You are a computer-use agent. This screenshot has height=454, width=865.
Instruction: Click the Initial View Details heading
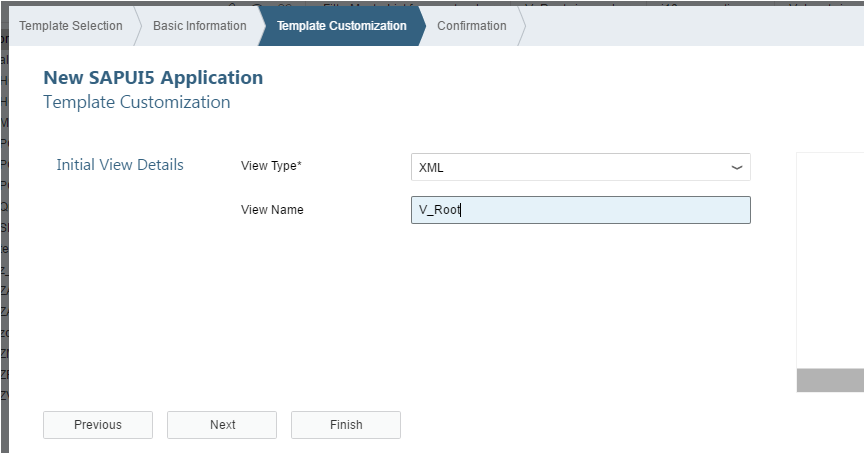(120, 165)
